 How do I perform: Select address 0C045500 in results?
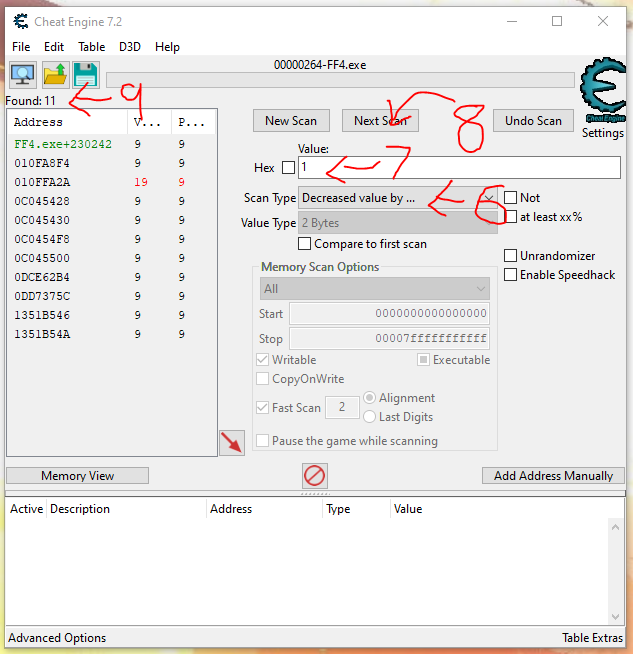112,258
